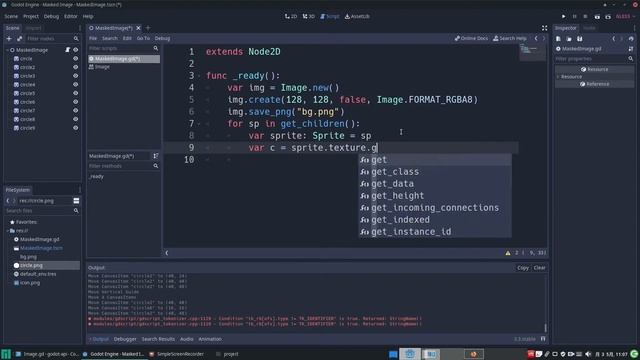The width and height of the screenshot is (640, 360).
Task: Copy the output log
Action: (x=523, y=268)
